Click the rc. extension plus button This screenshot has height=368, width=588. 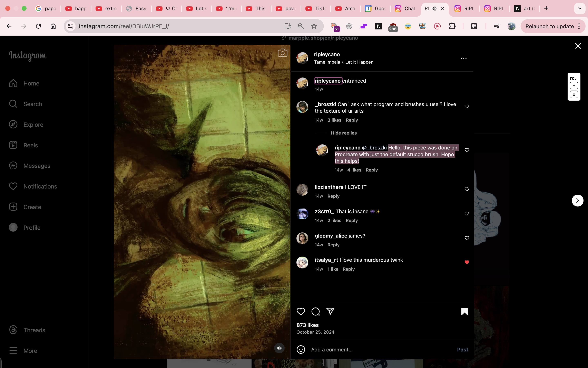(x=574, y=86)
